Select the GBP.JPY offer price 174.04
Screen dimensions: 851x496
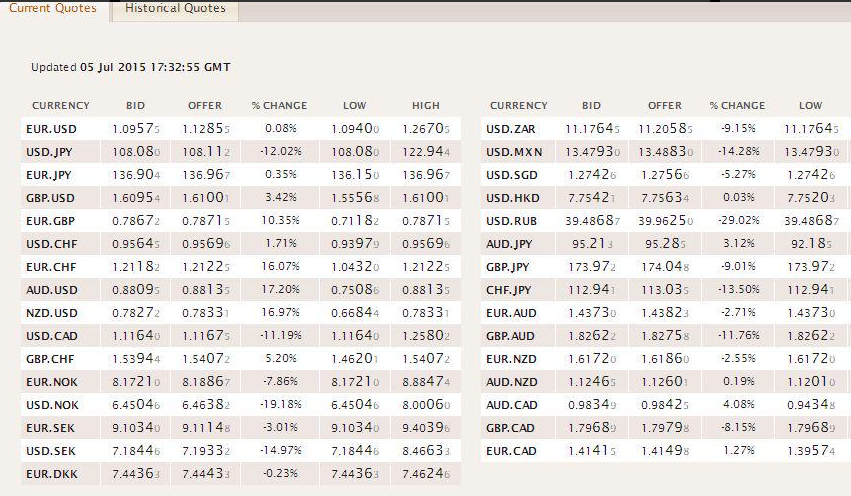[x=665, y=267]
